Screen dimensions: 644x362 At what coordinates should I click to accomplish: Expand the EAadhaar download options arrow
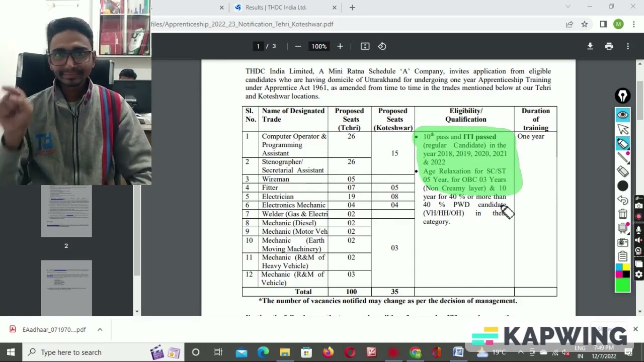[100, 330]
